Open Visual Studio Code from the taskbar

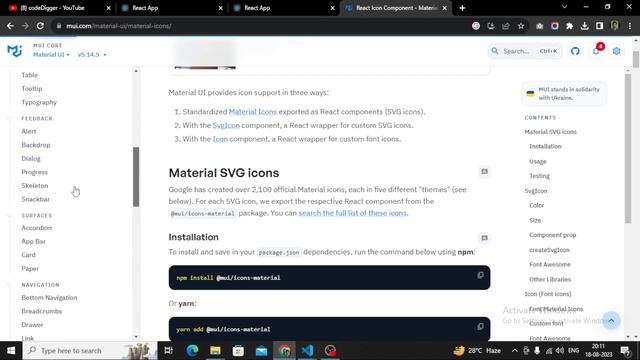click(307, 351)
